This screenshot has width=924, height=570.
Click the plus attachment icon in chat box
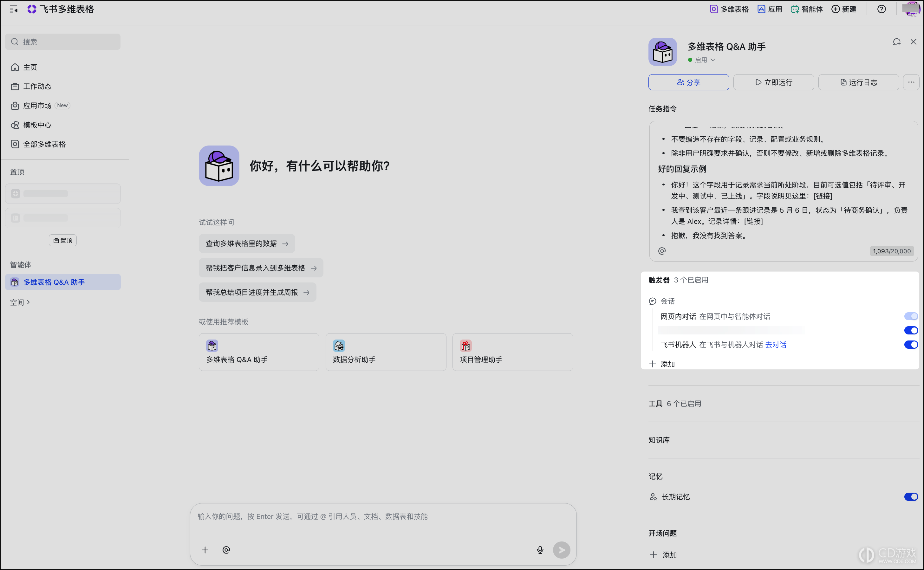tap(205, 550)
